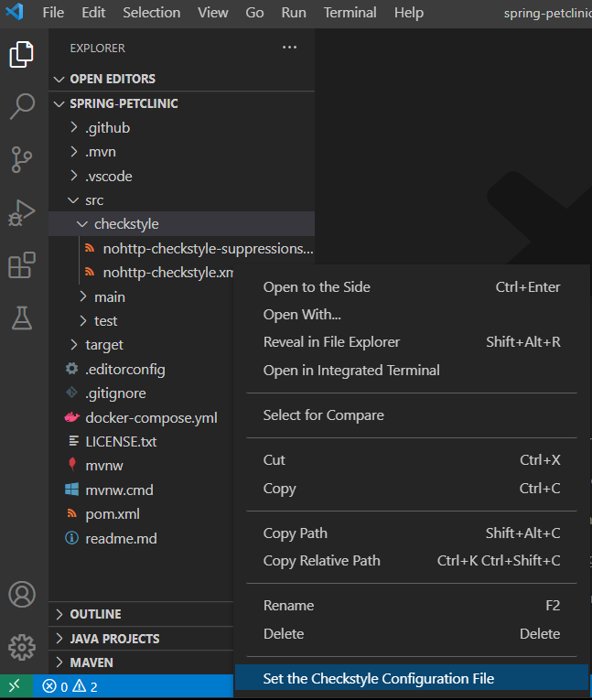Open the Extensions view icon
The width and height of the screenshot is (592, 700).
22,265
